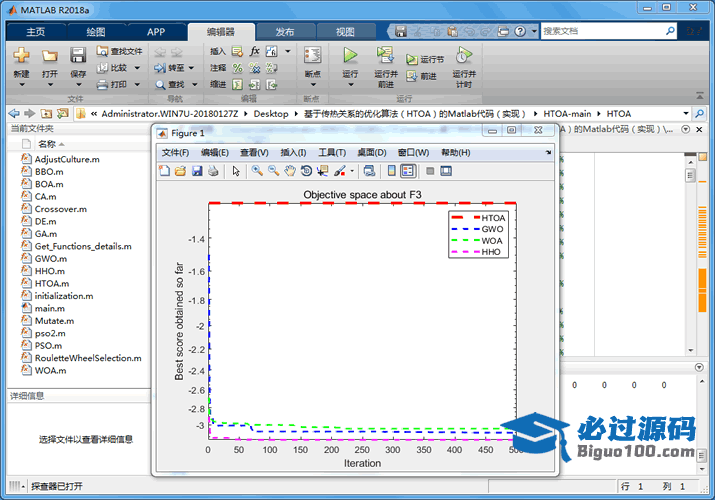This screenshot has width=715, height=500.
Task: Click the green Run button in editor ribbon
Action: click(350, 56)
